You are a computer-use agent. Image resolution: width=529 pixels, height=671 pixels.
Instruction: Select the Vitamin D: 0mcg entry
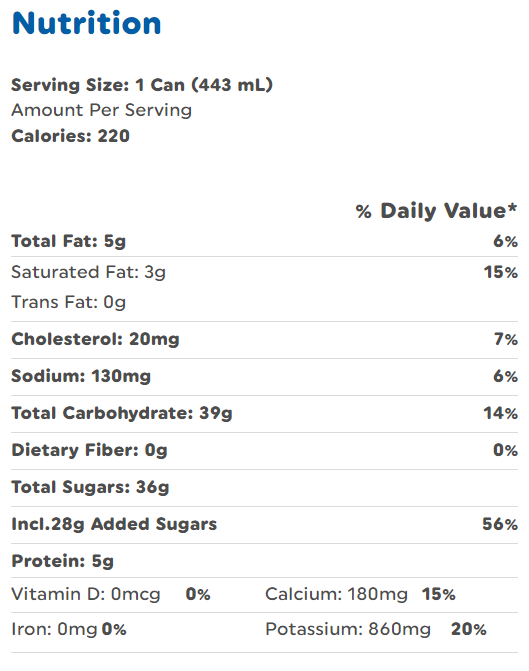(111, 594)
